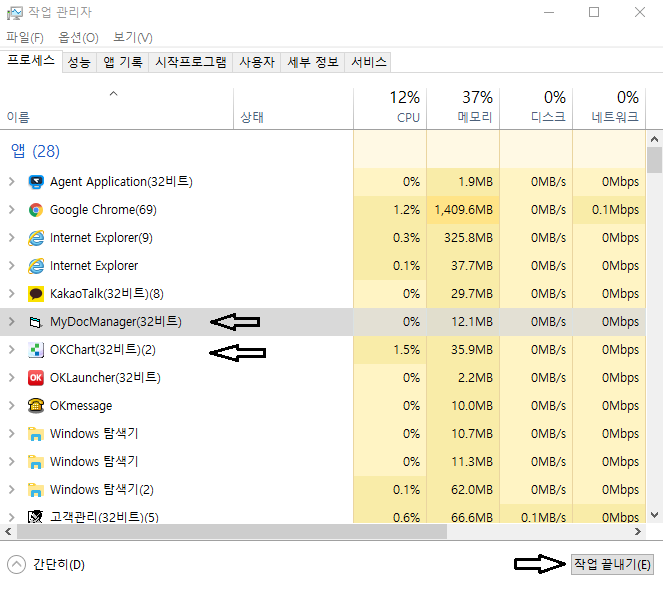Select the Google Chrome(69) row name
This screenshot has width=663, height=589.
pyautogui.click(x=103, y=210)
